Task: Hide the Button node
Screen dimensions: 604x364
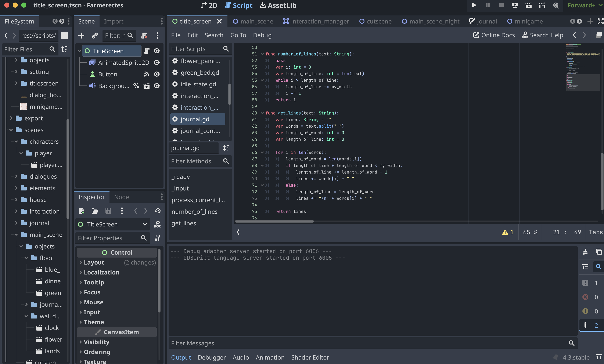Action: click(157, 74)
